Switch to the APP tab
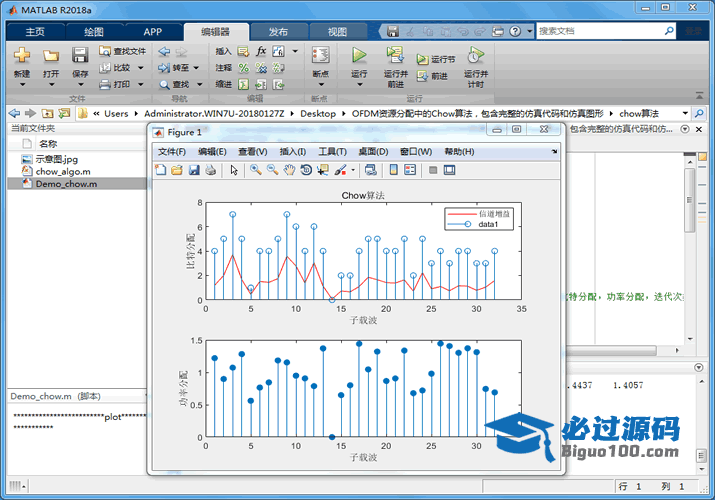The height and width of the screenshot is (500, 715). point(152,31)
